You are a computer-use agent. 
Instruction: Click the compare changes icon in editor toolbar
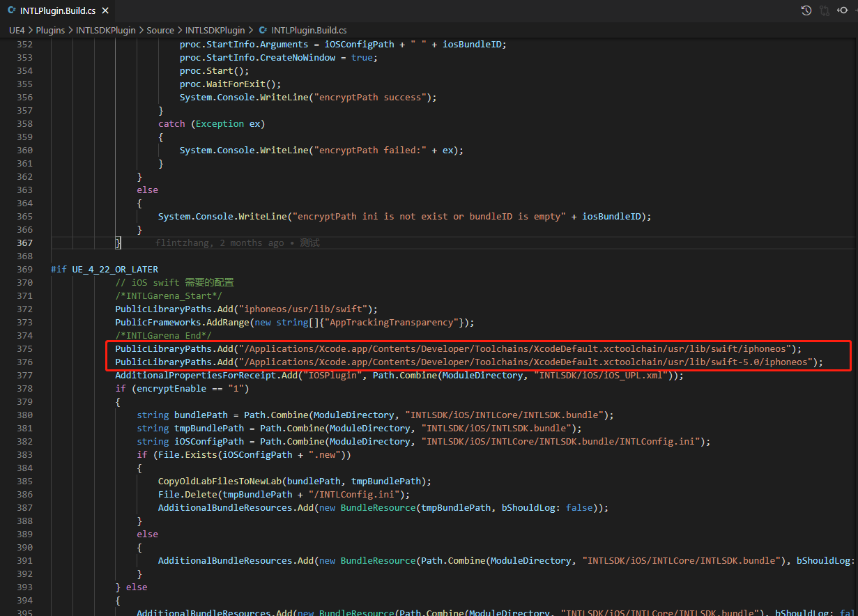[x=825, y=10]
